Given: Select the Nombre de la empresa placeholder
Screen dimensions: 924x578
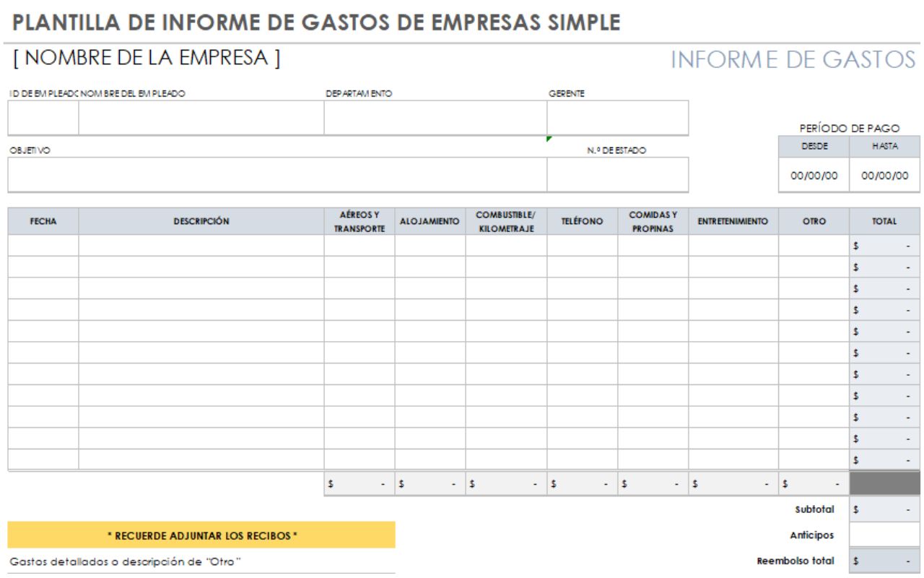Looking at the screenshot, I should (147, 59).
